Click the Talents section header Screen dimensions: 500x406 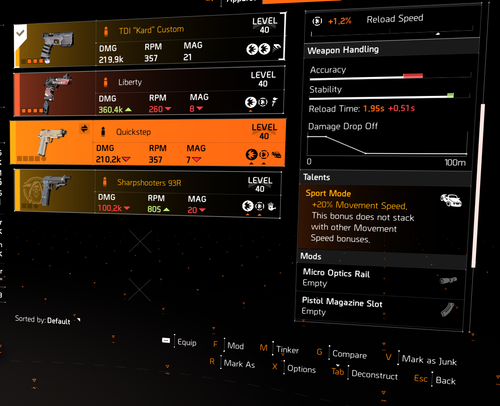(x=386, y=177)
